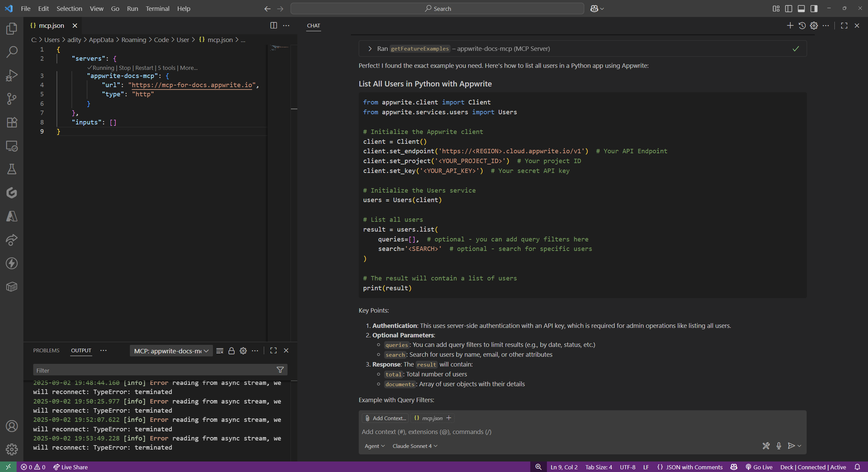Viewport: 868px width, 472px height.
Task: Open the File menu
Action: (x=25, y=8)
